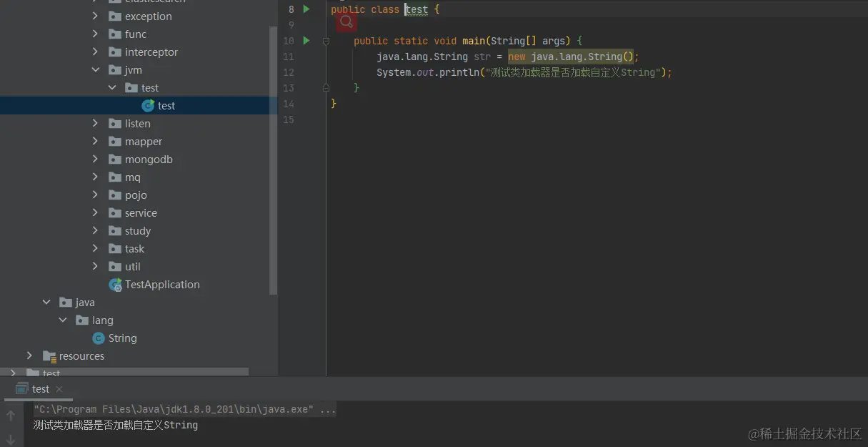Click 'main' method name in editor
The image size is (868, 447).
click(x=474, y=41)
